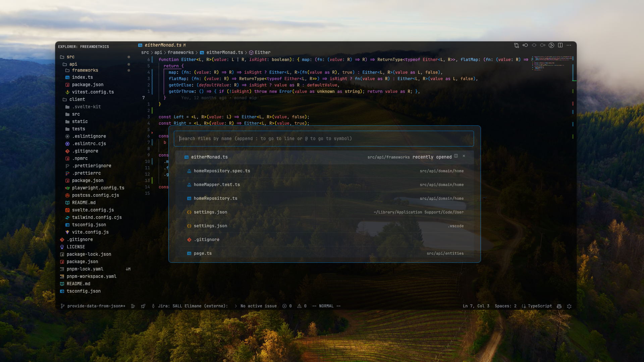Pick eitherMonad.ts in quick open results
The width and height of the screenshot is (644, 362).
click(x=324, y=157)
